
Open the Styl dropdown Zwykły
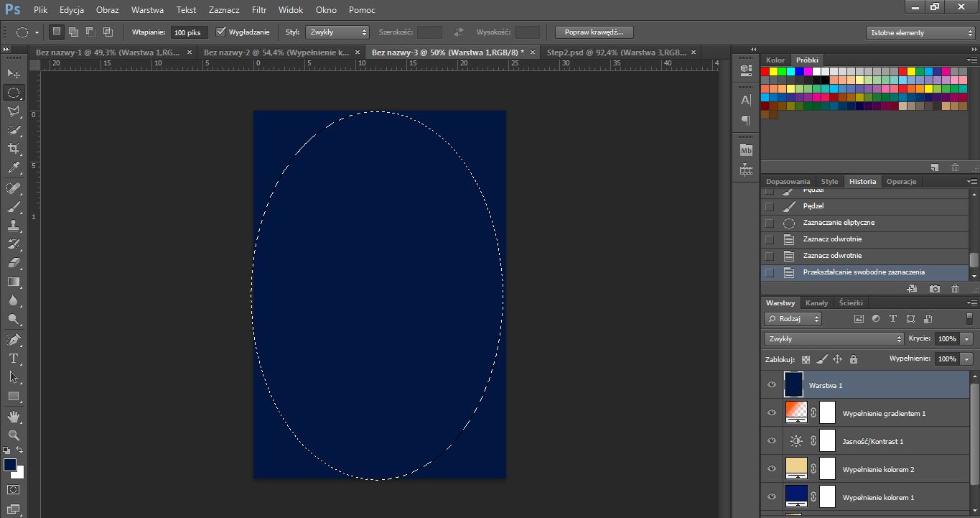pos(337,32)
